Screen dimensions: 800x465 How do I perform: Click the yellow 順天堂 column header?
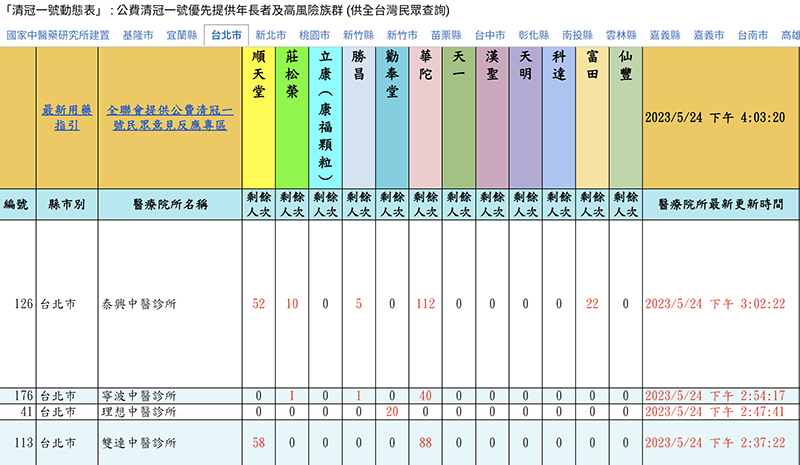pos(259,117)
